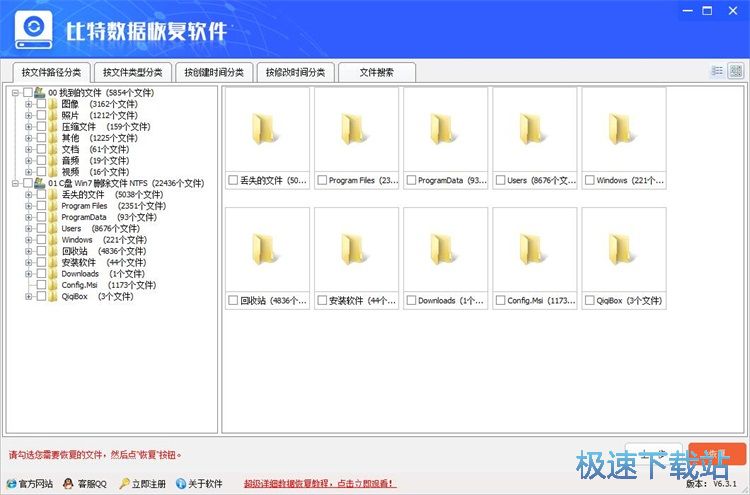Expand the 丢失的文件 tree node
This screenshot has height=495, width=750.
(29, 195)
